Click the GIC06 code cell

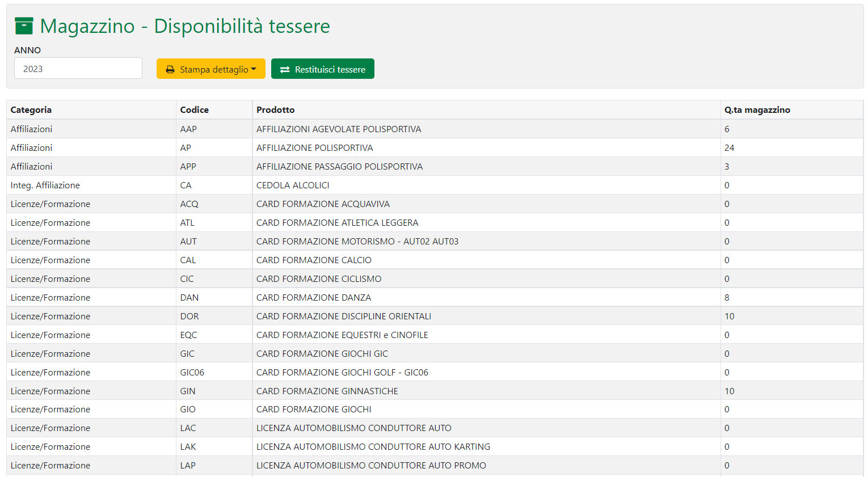pos(192,373)
